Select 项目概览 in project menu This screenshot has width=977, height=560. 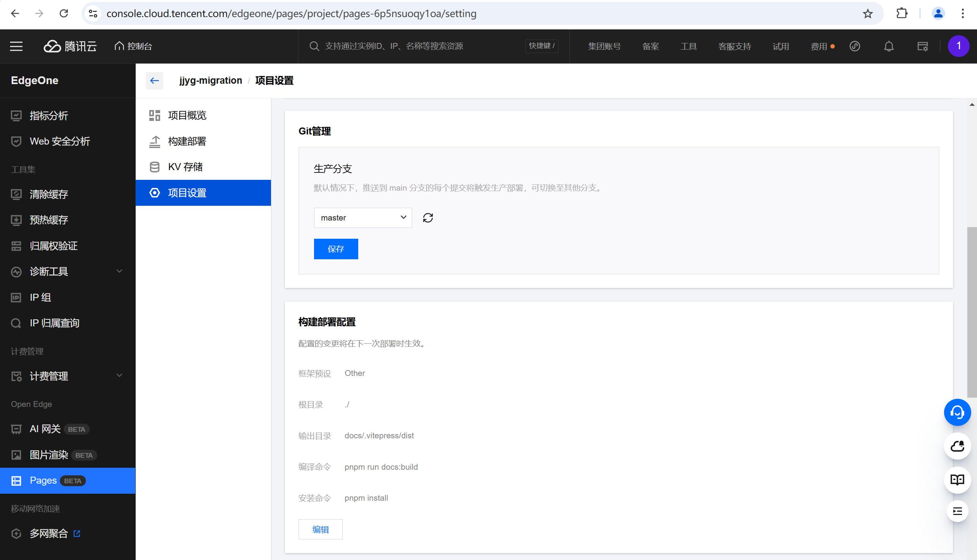click(x=187, y=115)
